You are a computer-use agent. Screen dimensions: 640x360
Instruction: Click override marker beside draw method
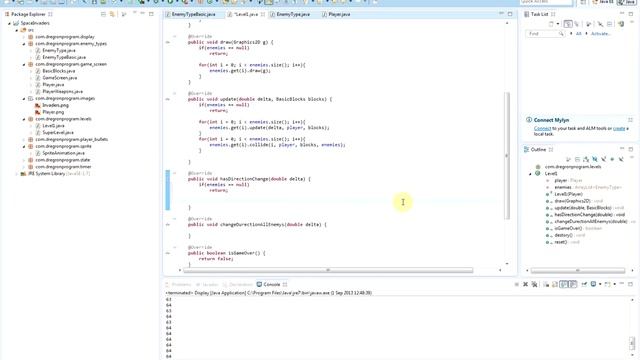click(x=168, y=42)
